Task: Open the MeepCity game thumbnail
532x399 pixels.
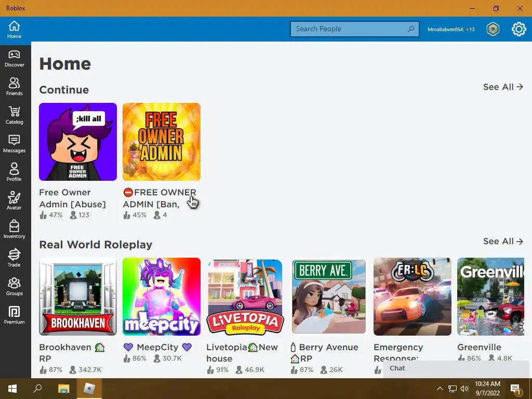Action: [x=162, y=297]
